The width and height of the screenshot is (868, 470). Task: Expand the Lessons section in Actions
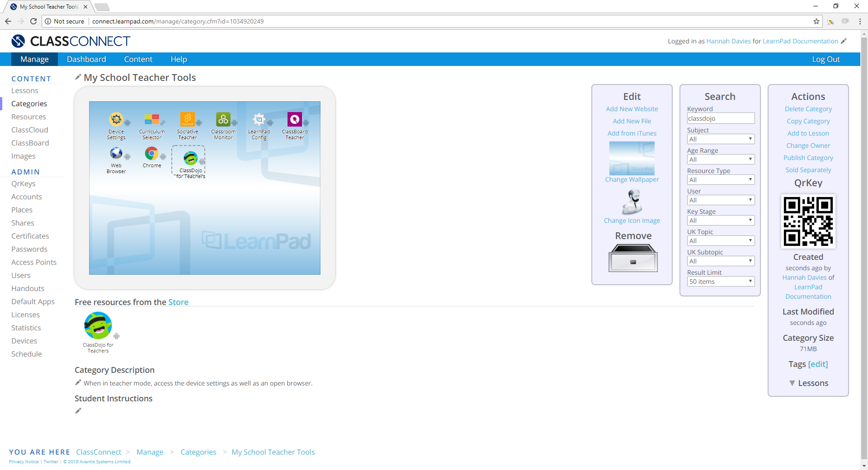click(808, 383)
